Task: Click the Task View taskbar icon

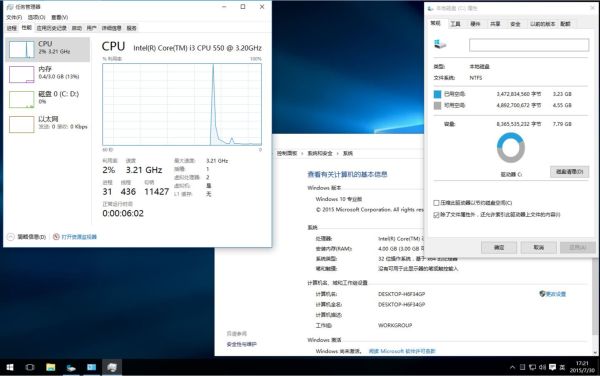Action: click(30, 367)
